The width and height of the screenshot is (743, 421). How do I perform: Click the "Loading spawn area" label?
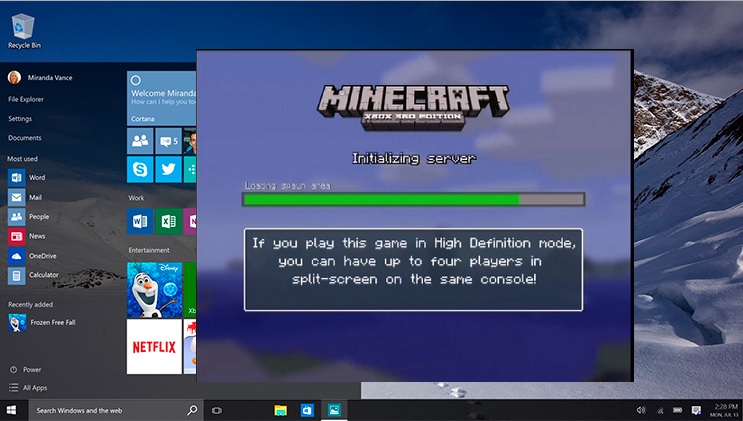(288, 185)
